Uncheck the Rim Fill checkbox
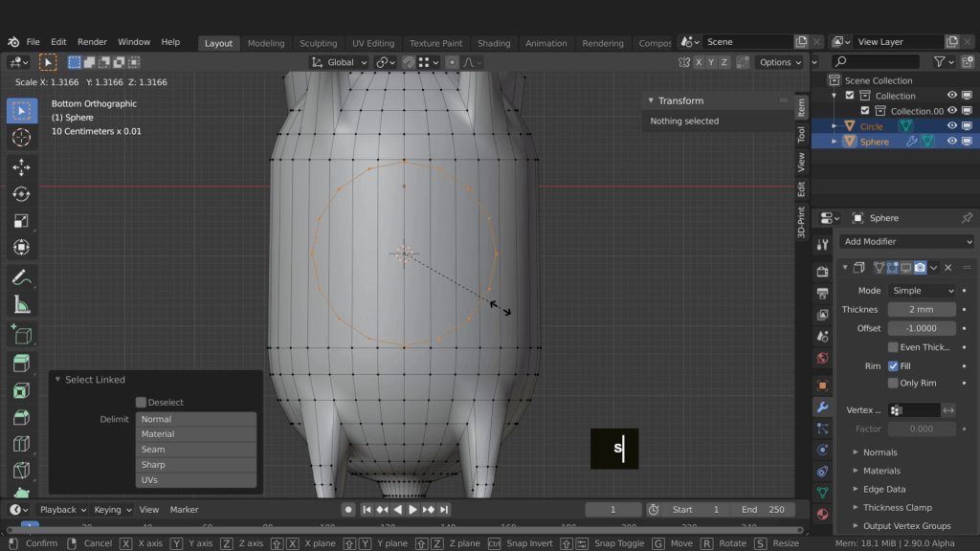Image resolution: width=980 pixels, height=551 pixels. 893,365
